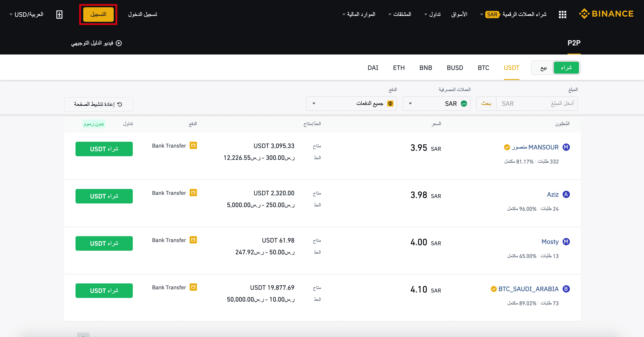Click the SAR currency green circle icon
Screen dimensions: 644x337
click(x=464, y=103)
